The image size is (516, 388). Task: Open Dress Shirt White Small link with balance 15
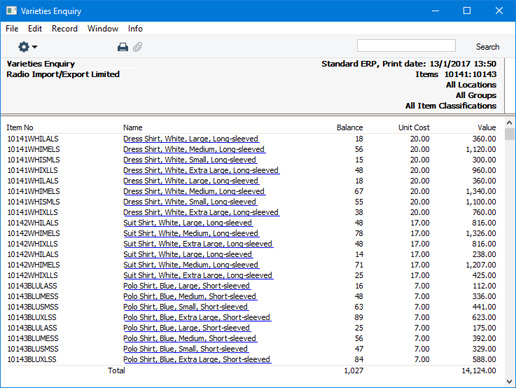[x=190, y=160]
